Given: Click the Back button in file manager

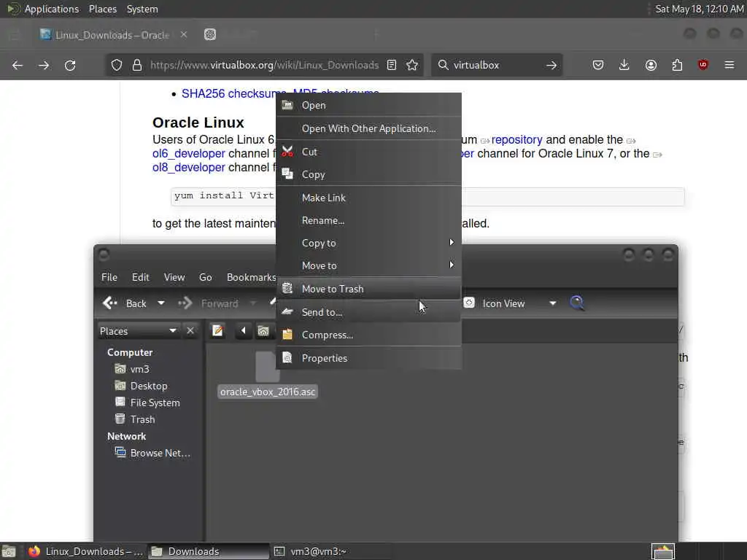Looking at the screenshot, I should (125, 303).
